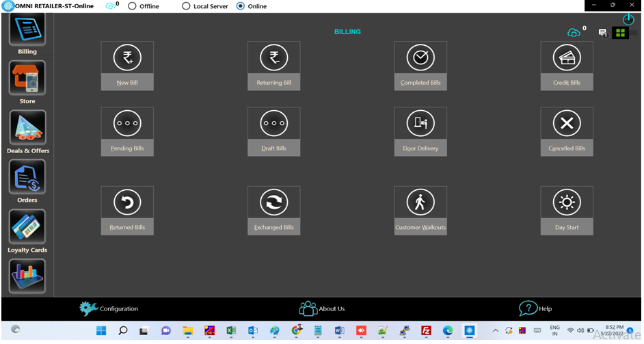Click the Day Start tile
Screen dimensions: 644x344
[x=567, y=211]
